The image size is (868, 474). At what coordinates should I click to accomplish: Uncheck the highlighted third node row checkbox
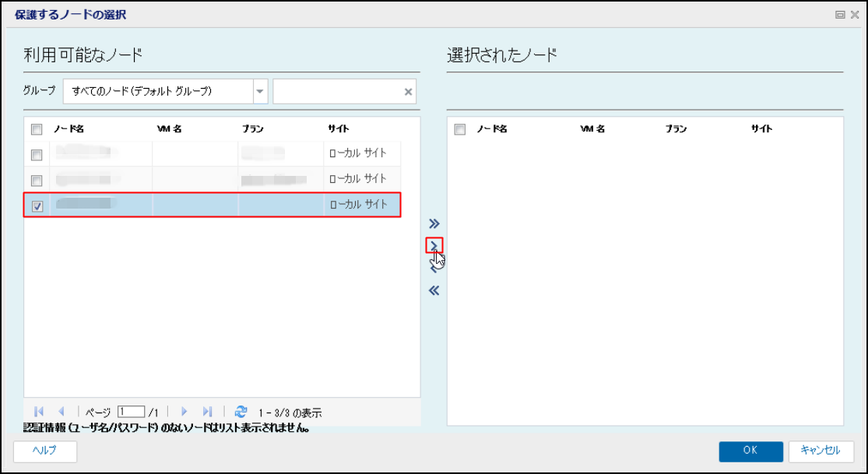coord(37,206)
